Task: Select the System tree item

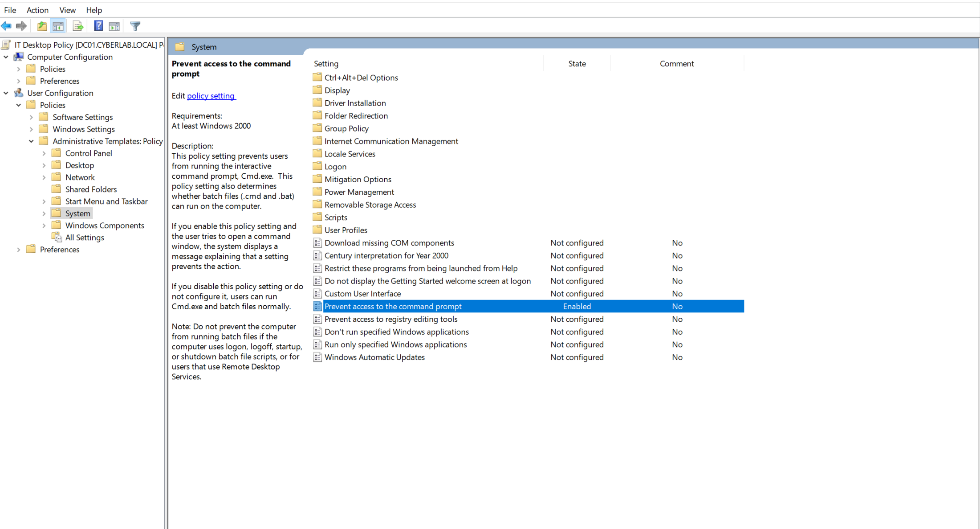Action: [x=77, y=213]
